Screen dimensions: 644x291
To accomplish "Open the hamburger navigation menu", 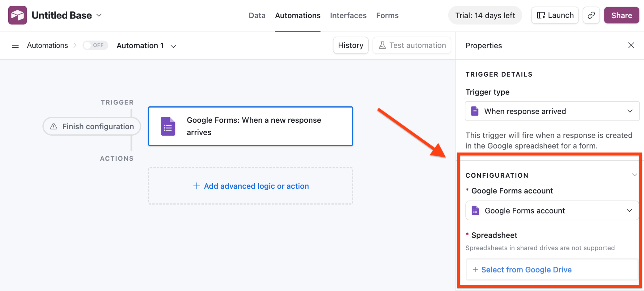I will [15, 45].
